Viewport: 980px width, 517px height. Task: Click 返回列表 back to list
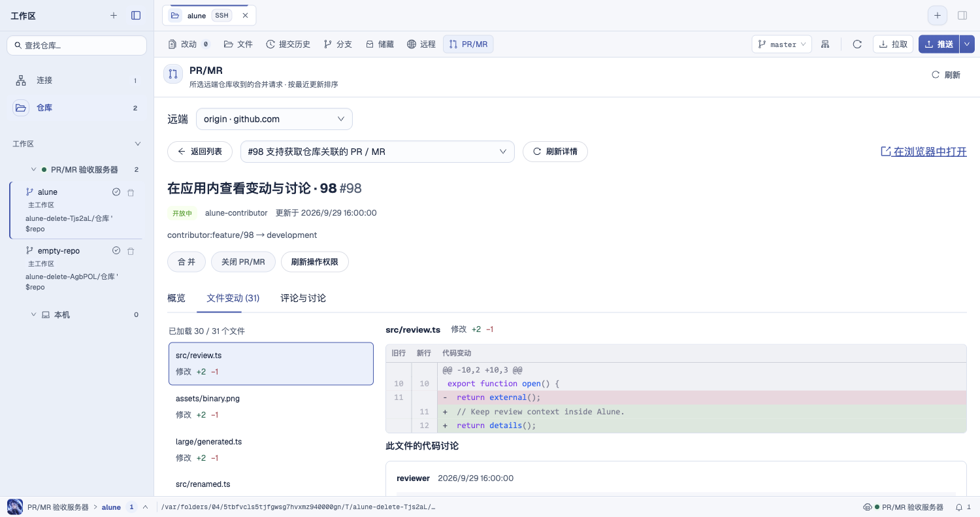[x=200, y=152]
